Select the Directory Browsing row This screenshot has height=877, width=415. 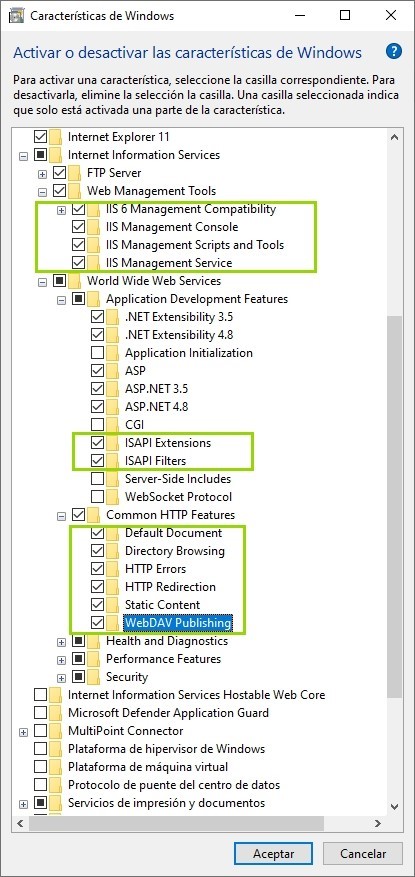click(175, 550)
